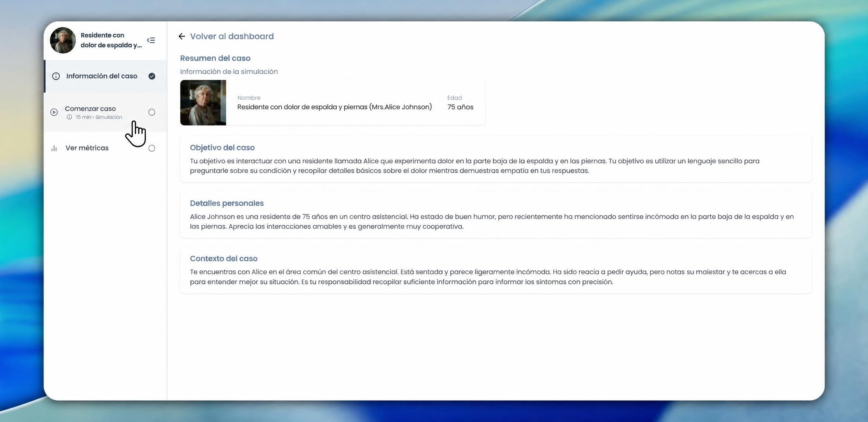
Task: Toggle the status circle for Ver métricas
Action: coord(152,148)
